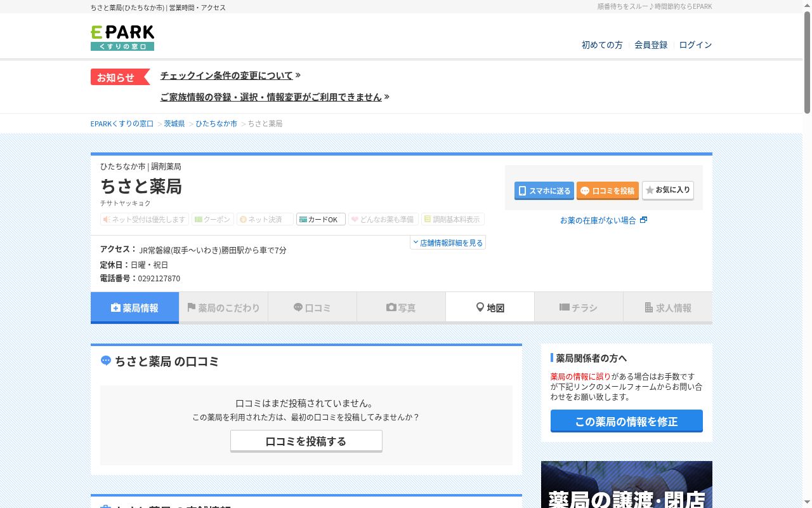
Task: Click the orange 口コミを投稿 button
Action: click(x=608, y=190)
